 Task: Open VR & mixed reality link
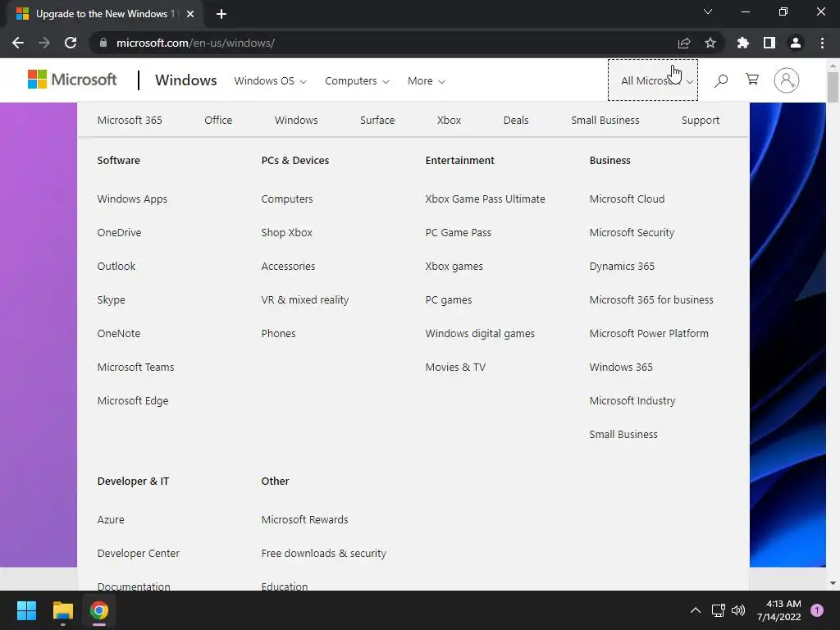(x=305, y=300)
